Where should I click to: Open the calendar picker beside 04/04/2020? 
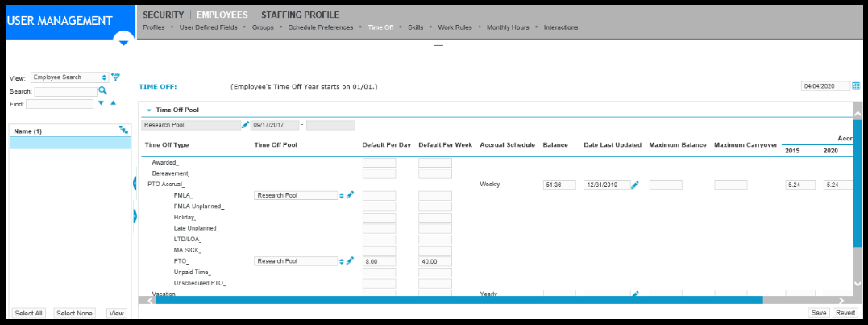pyautogui.click(x=856, y=85)
